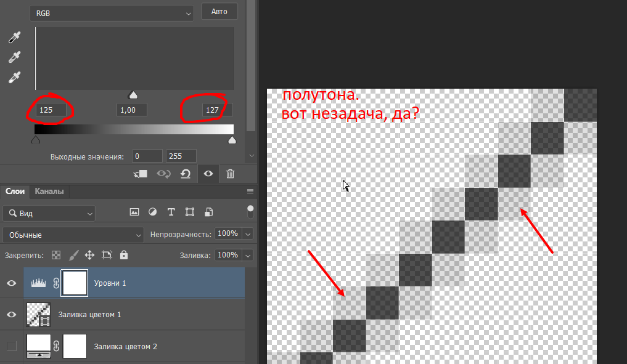Pick the black point eyedropper
Image resolution: width=627 pixels, height=364 pixels.
14,38
